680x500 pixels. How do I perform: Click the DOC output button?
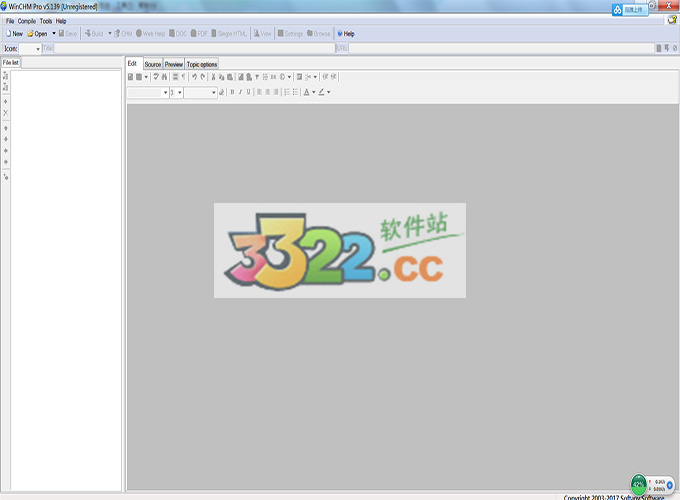pyautogui.click(x=178, y=33)
